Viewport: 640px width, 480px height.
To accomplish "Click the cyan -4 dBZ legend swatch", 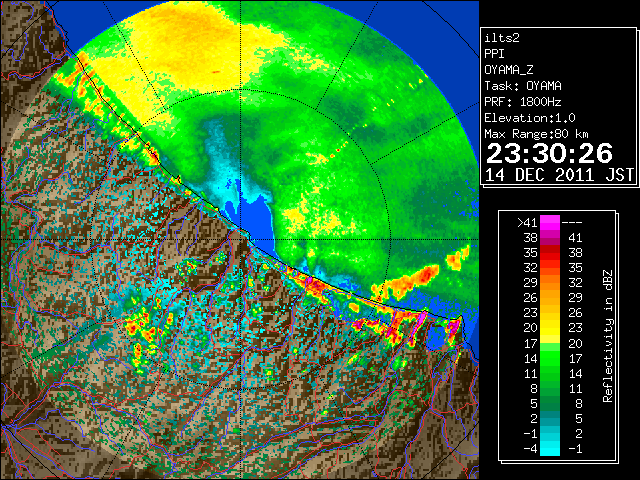I will (x=550, y=449).
